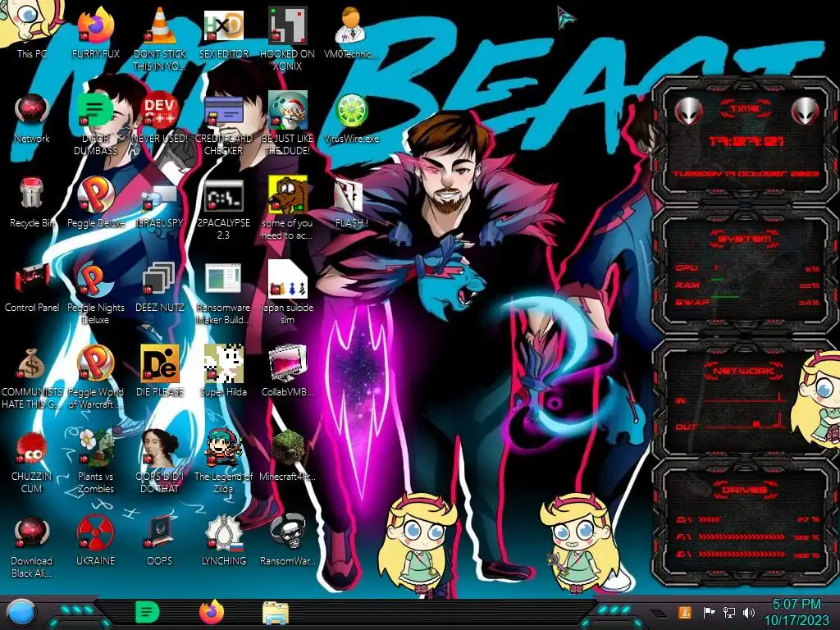Open the network tray icon
The height and width of the screenshot is (630, 840).
(x=729, y=612)
